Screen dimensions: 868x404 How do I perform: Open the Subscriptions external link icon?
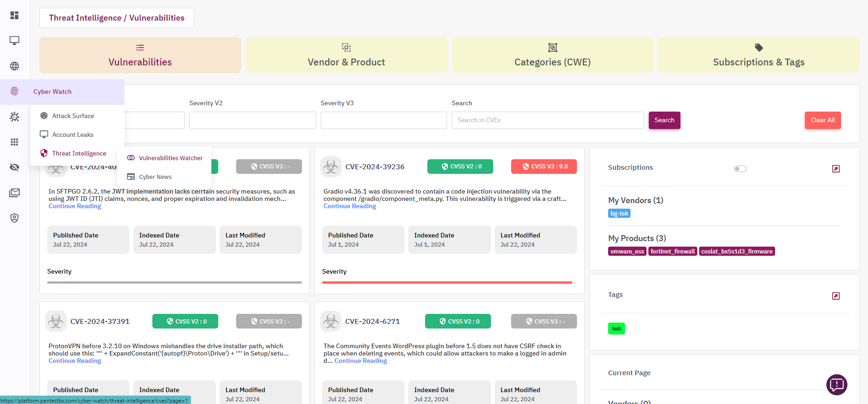pos(836,169)
